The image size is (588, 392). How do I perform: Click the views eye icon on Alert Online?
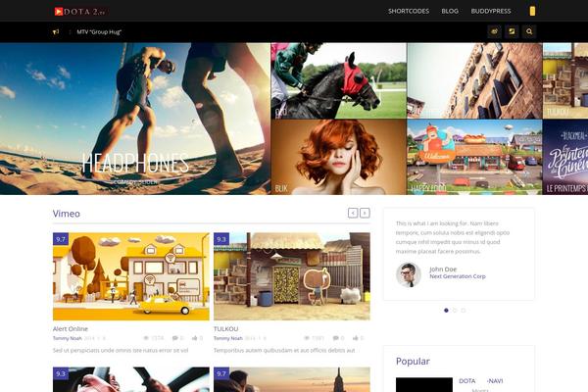click(x=146, y=338)
